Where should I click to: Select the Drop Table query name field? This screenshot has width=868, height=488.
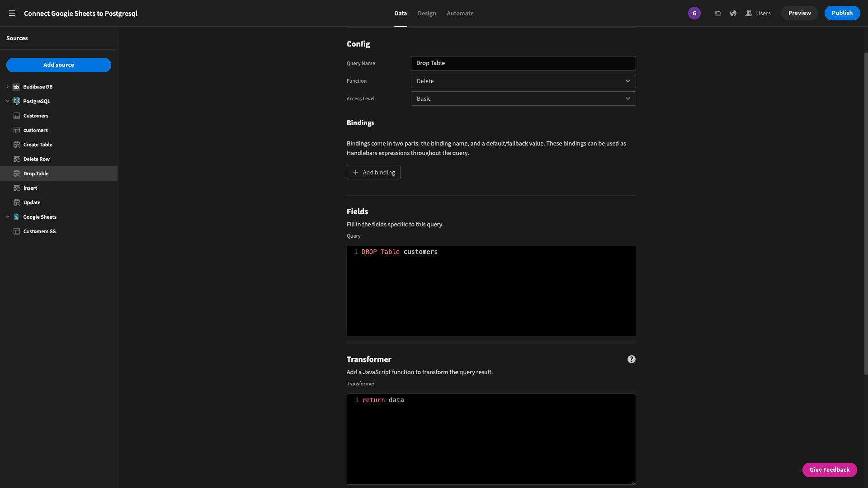tap(524, 63)
